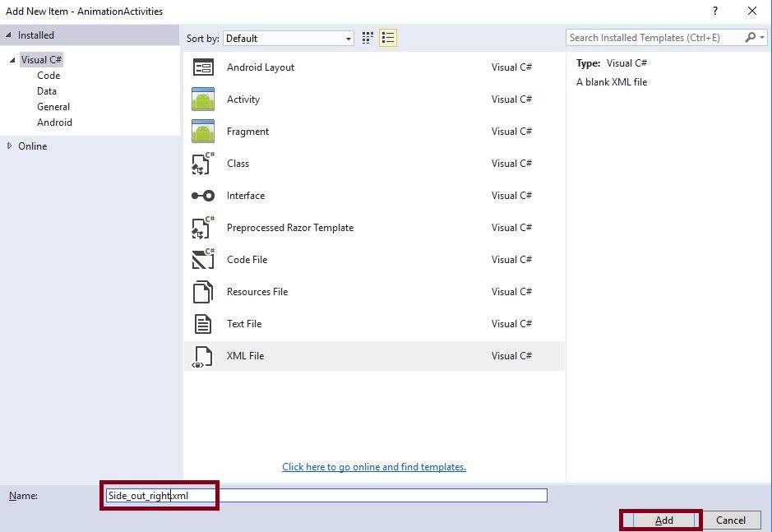Click the Android Layout template icon
Image resolution: width=772 pixels, height=532 pixels.
[x=203, y=67]
